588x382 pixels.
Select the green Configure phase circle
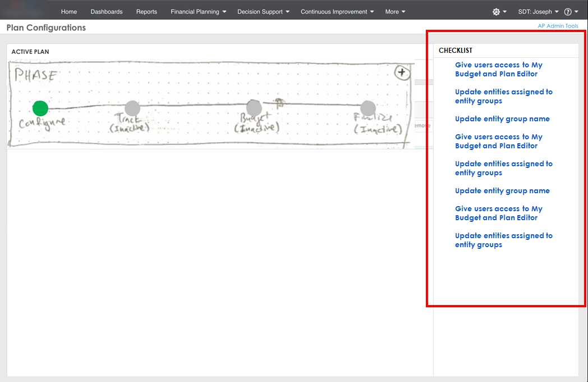pos(40,108)
